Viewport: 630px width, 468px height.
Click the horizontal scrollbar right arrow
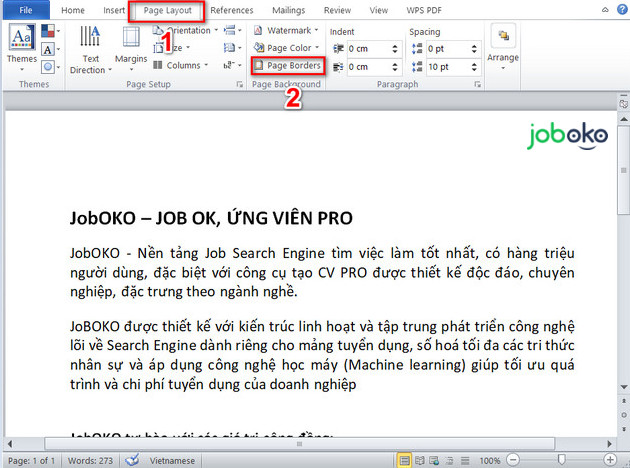click(x=609, y=443)
